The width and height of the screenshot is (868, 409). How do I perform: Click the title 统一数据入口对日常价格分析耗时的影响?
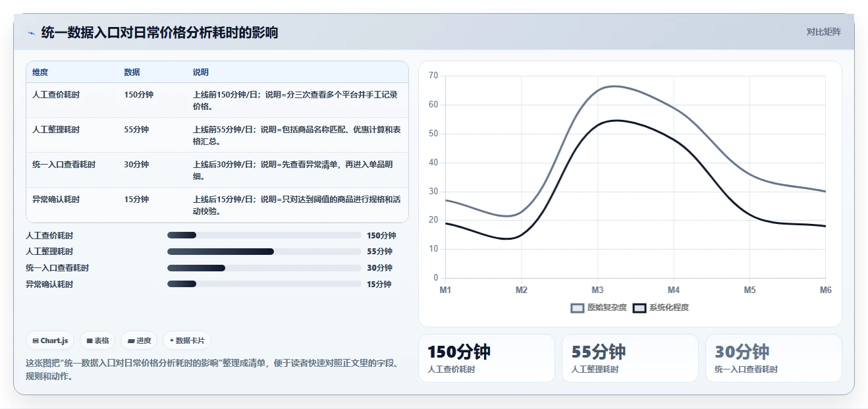click(x=159, y=32)
